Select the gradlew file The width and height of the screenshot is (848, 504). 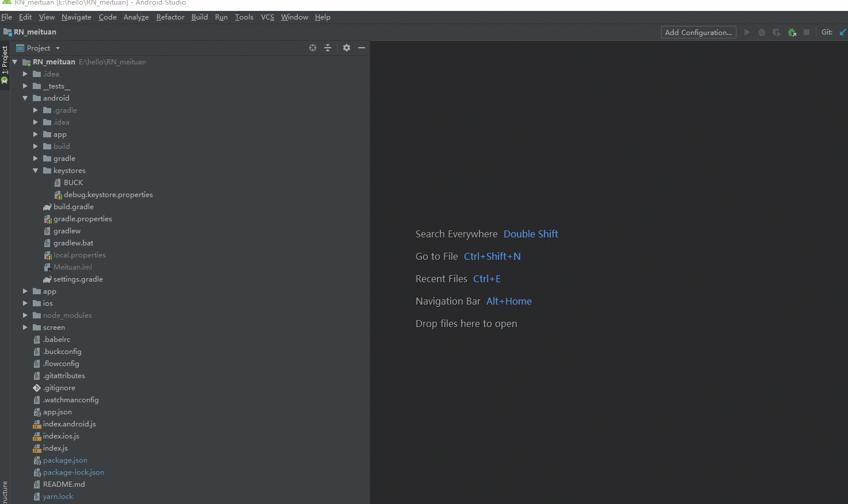[67, 231]
